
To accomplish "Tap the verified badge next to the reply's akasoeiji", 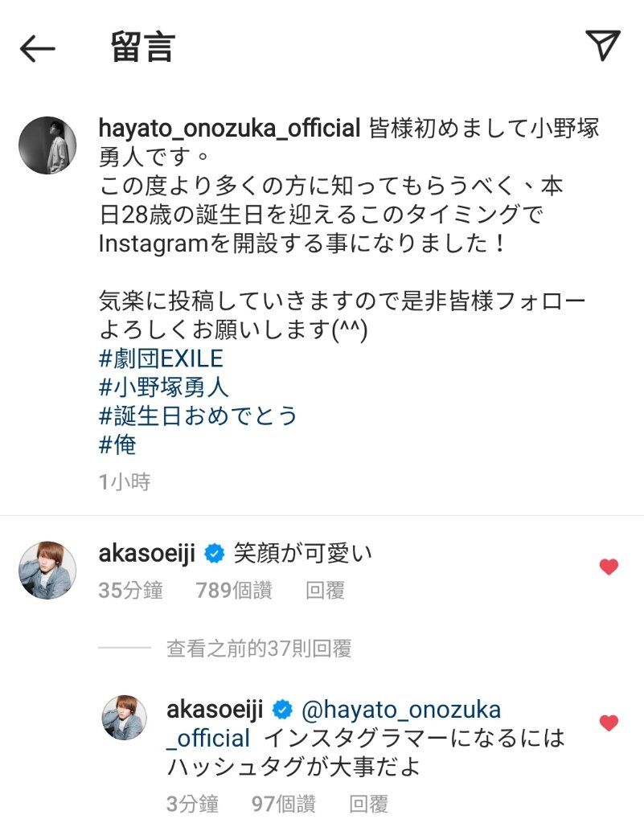I will [x=282, y=710].
